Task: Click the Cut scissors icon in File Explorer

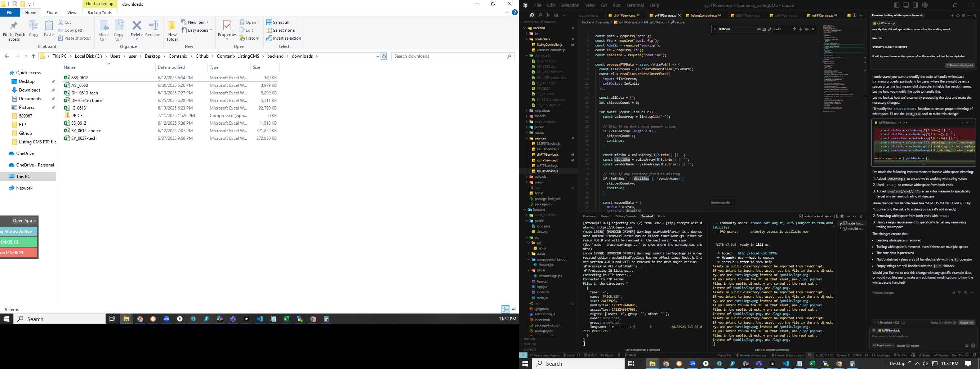Action: [61, 22]
